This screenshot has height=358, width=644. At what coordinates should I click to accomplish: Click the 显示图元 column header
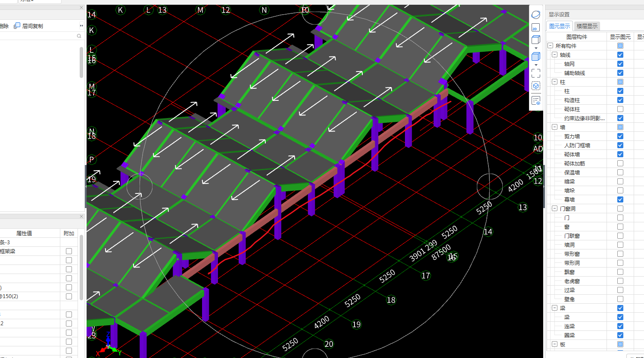coord(620,37)
